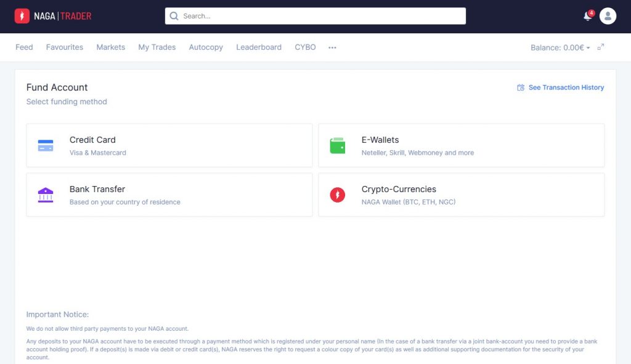Image resolution: width=631 pixels, height=364 pixels.
Task: Open the Favourites tab
Action: coord(64,47)
